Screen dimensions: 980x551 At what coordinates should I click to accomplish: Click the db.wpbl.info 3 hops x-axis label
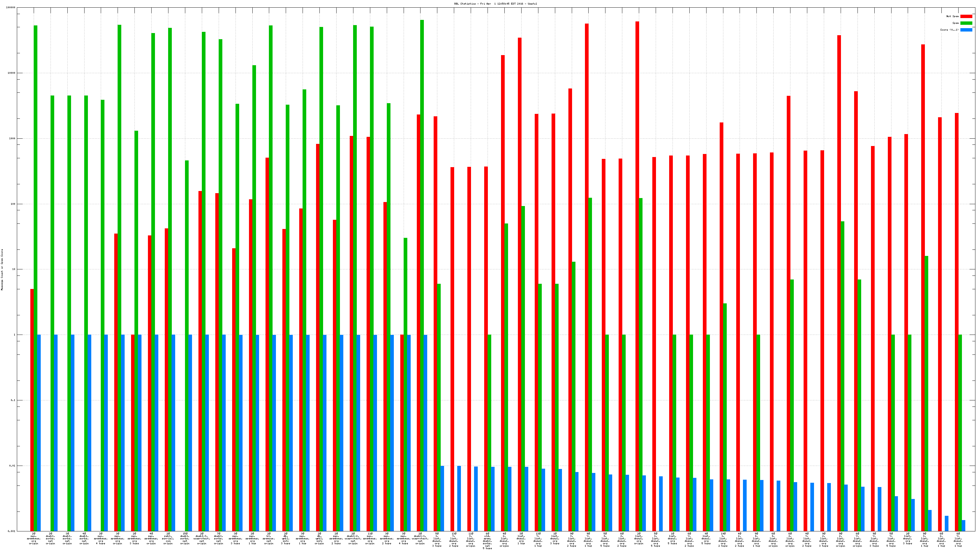(x=286, y=538)
